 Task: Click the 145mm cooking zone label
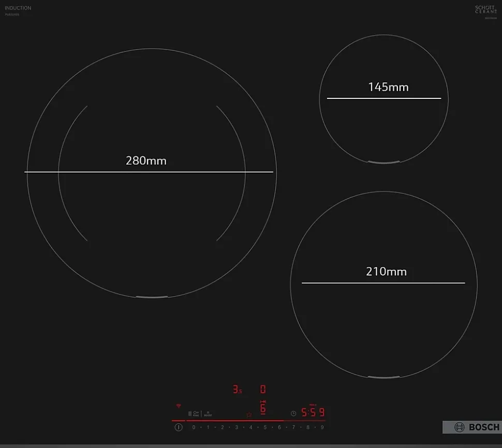click(x=388, y=87)
